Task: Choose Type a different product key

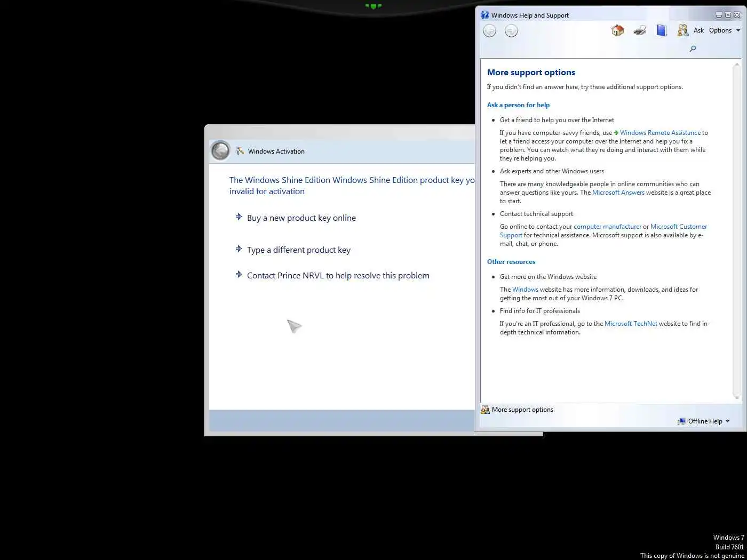Action: click(299, 250)
